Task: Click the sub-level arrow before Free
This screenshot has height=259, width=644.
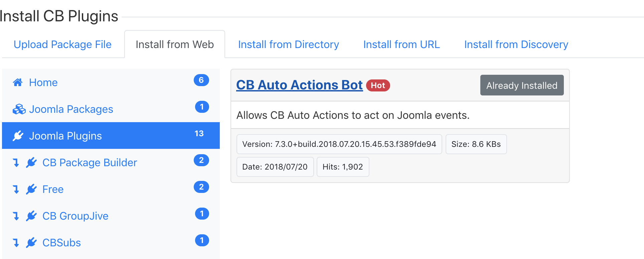Action: coord(16,189)
